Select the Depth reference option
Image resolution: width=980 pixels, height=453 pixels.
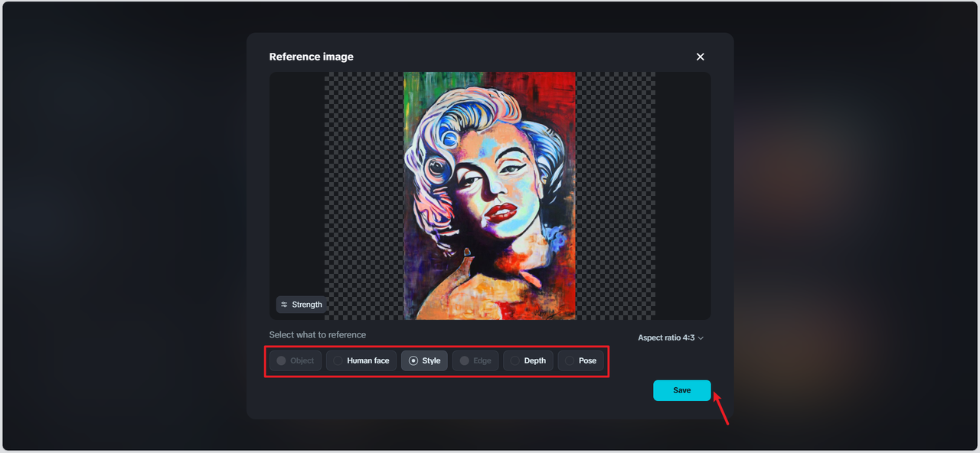(x=528, y=360)
